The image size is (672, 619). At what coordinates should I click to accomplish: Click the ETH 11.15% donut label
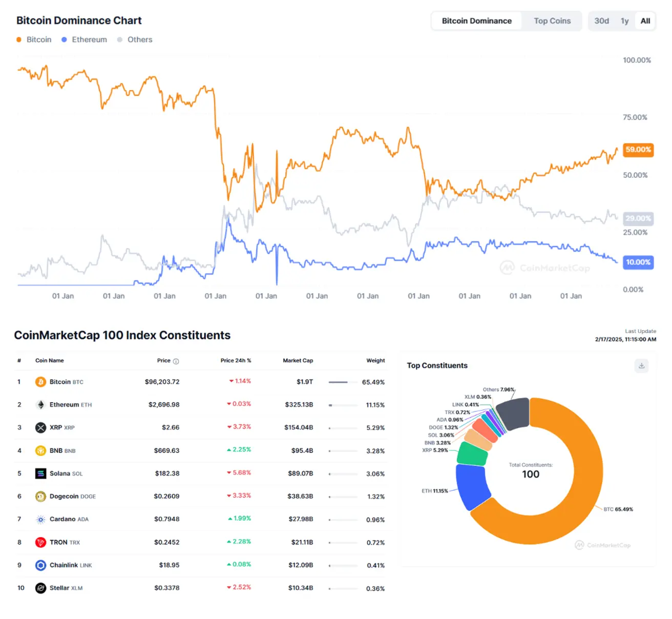435,491
